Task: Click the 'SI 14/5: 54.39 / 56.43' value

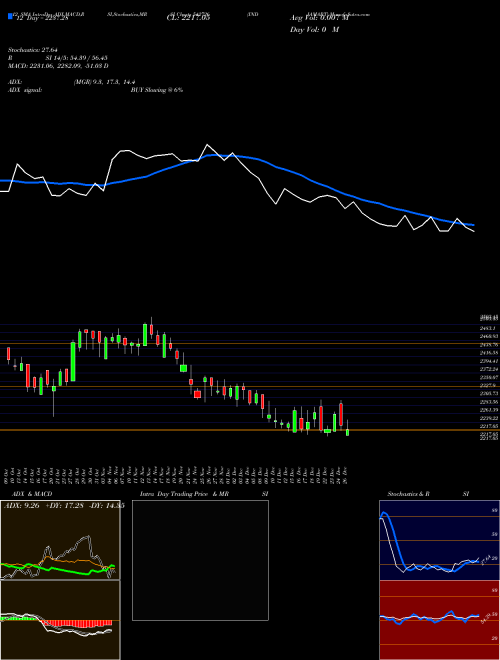Action: (77, 58)
